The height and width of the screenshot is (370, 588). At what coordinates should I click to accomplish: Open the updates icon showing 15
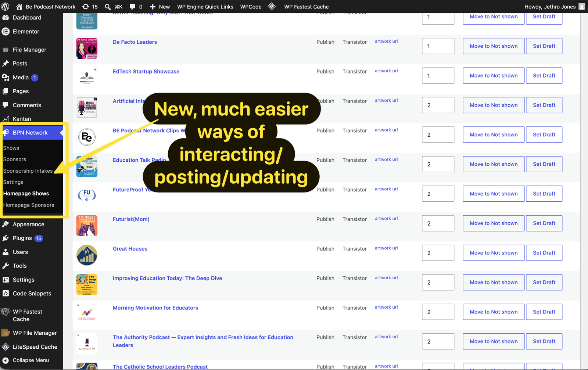point(85,7)
